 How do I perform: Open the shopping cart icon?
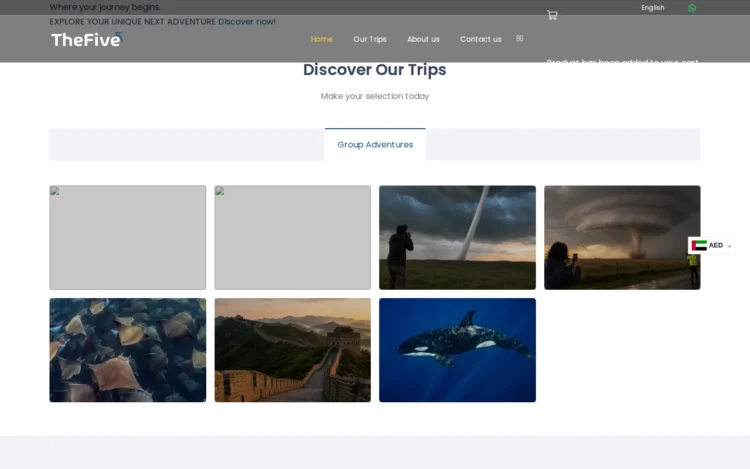pos(552,15)
